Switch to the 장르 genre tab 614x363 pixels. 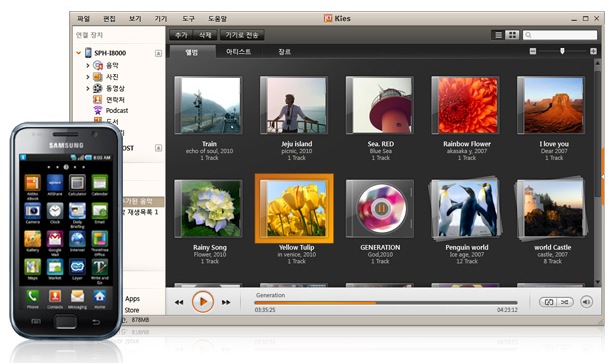click(285, 52)
